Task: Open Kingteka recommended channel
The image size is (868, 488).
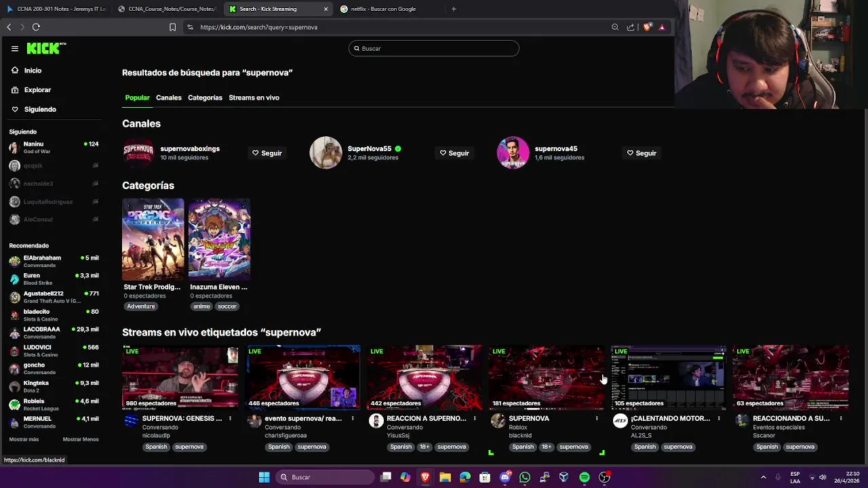Action: 54,386
